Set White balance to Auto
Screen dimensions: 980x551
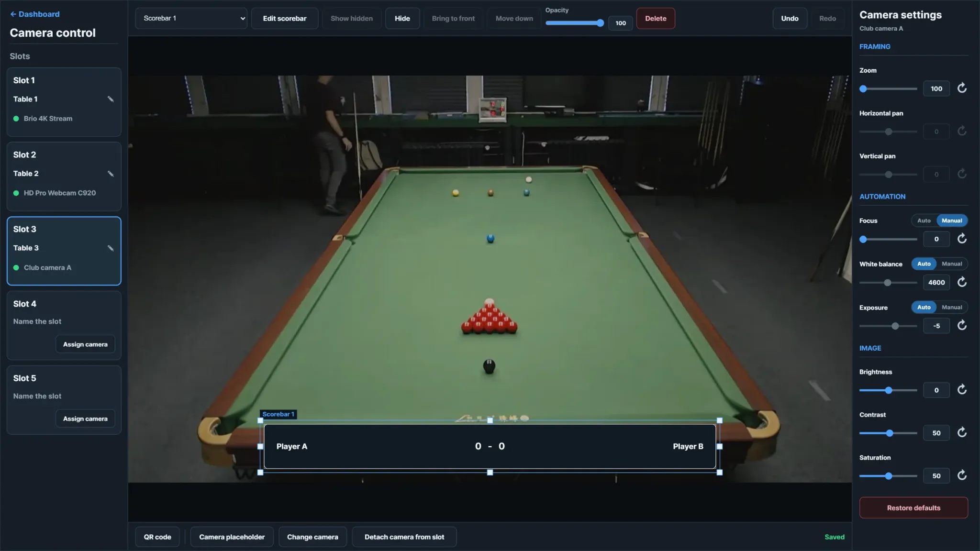pos(924,264)
